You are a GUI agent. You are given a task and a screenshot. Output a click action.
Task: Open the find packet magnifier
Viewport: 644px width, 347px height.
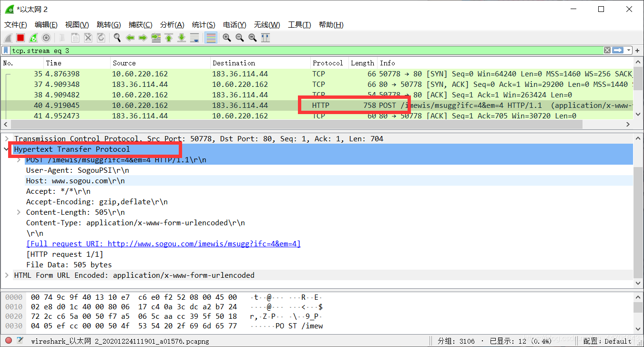117,38
